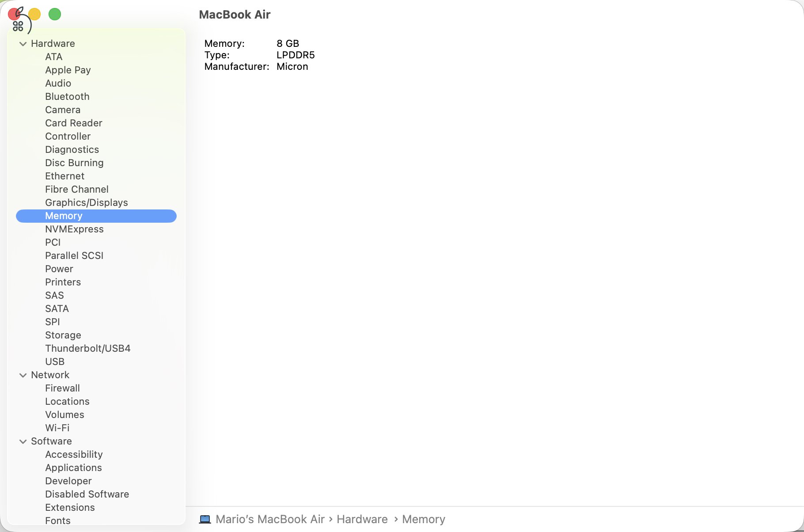804x532 pixels.
Task: Click the Network category label
Action: (50, 375)
